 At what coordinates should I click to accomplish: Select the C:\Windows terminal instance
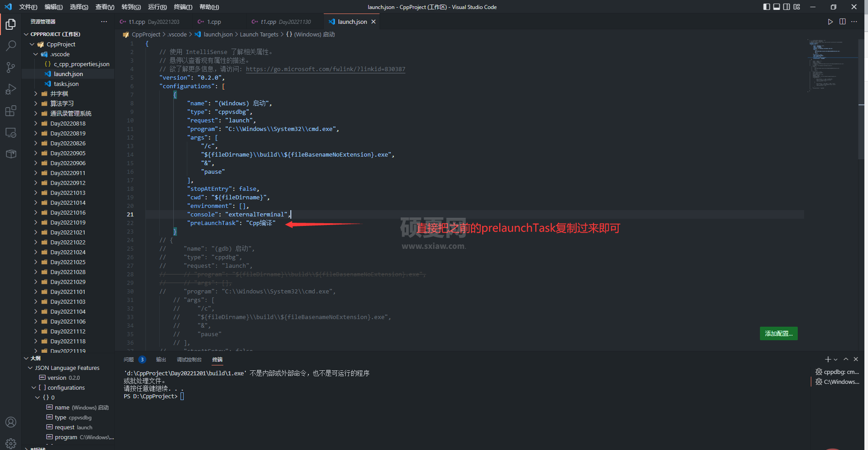[x=837, y=382]
